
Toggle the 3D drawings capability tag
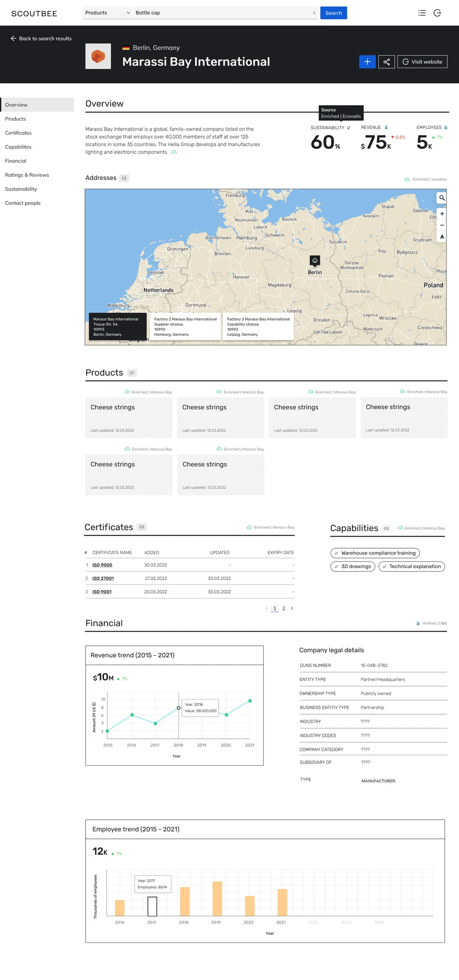(352, 567)
